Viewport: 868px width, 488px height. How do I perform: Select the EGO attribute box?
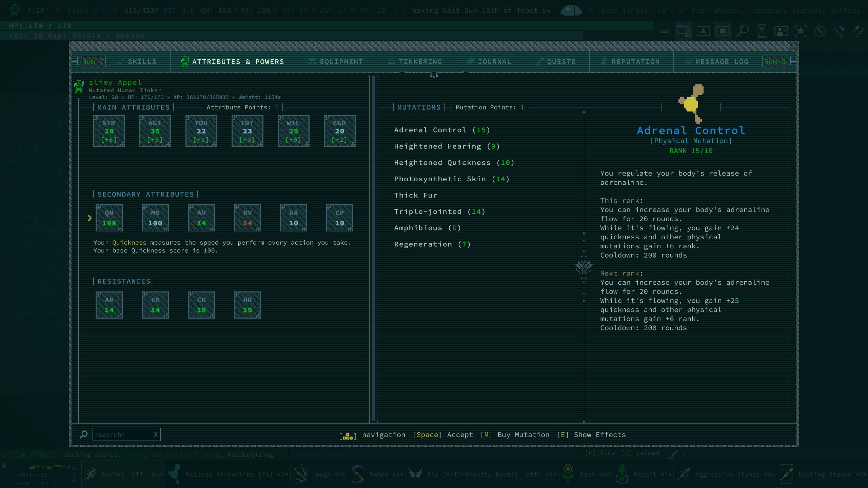(339, 131)
